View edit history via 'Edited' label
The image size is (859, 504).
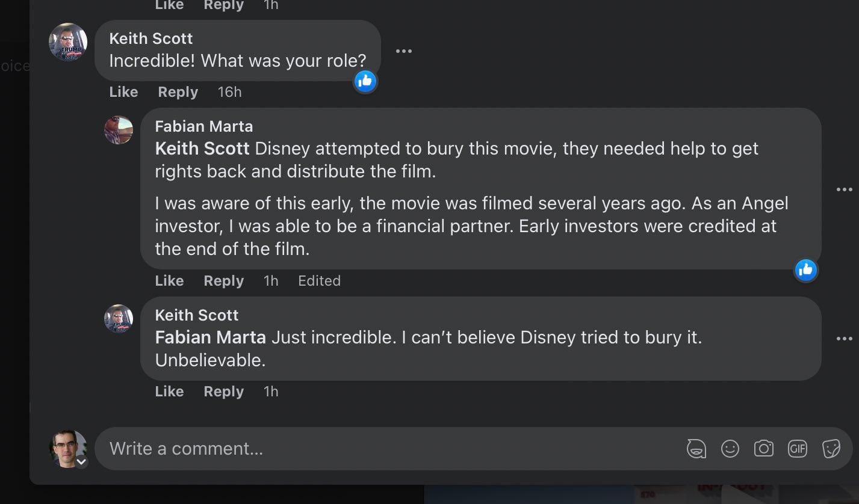point(319,281)
